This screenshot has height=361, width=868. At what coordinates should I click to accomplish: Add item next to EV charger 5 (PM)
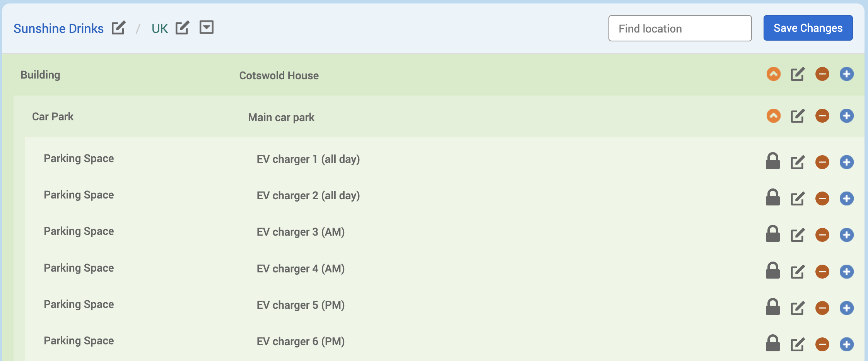pos(846,308)
